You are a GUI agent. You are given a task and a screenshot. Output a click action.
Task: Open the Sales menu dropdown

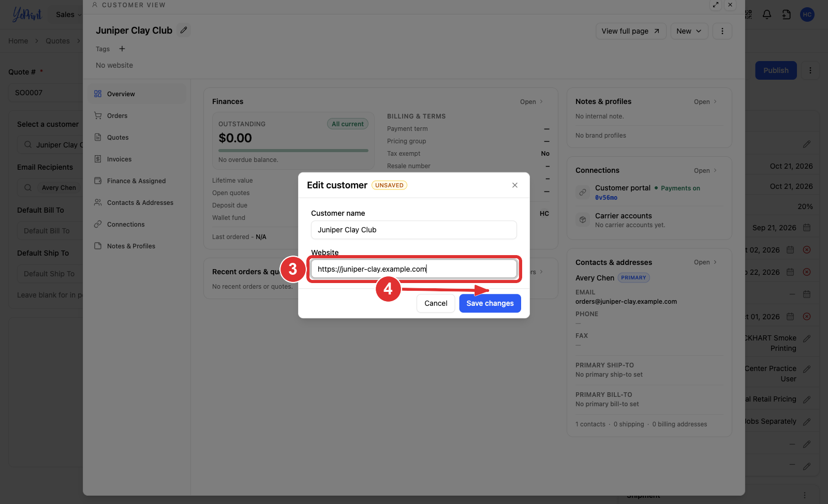click(68, 14)
